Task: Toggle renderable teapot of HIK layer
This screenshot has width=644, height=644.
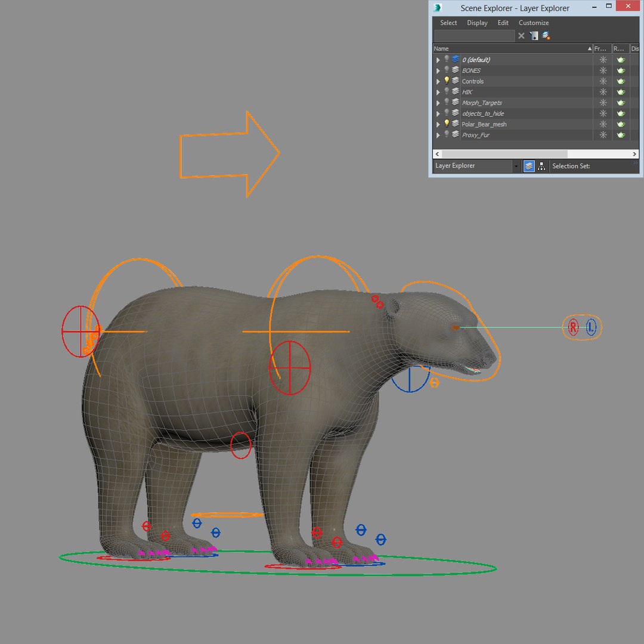Action: tap(621, 92)
